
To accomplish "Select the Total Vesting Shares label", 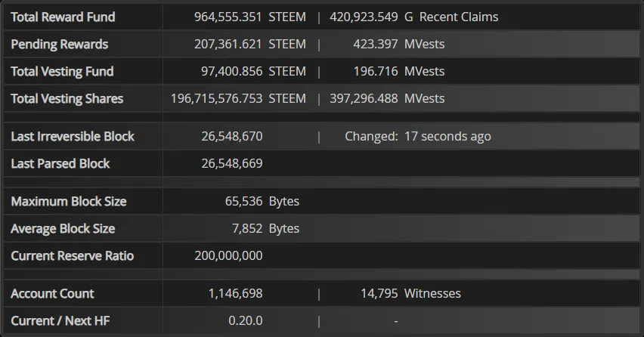I will point(67,98).
